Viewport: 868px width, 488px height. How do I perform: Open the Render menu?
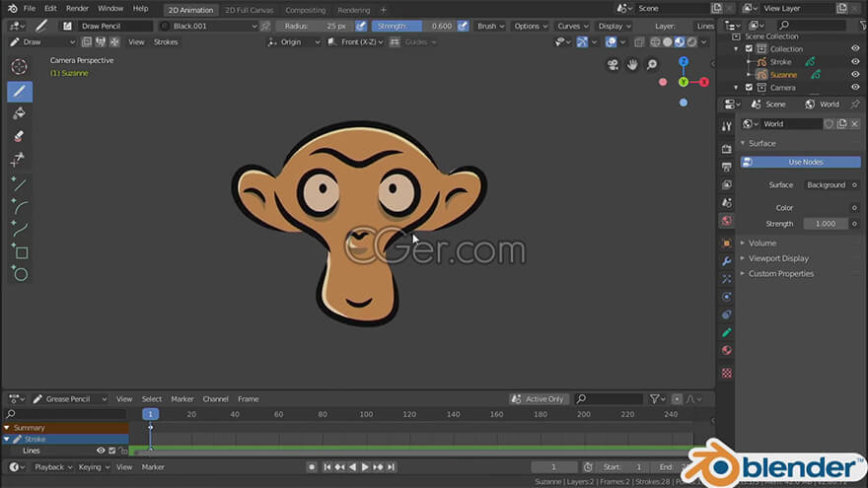tap(77, 9)
